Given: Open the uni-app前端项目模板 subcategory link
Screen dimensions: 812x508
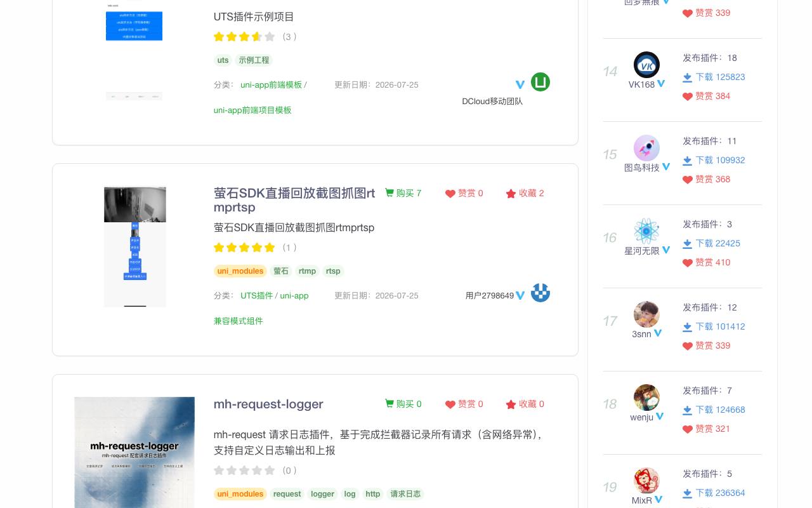Looking at the screenshot, I should click(x=252, y=110).
